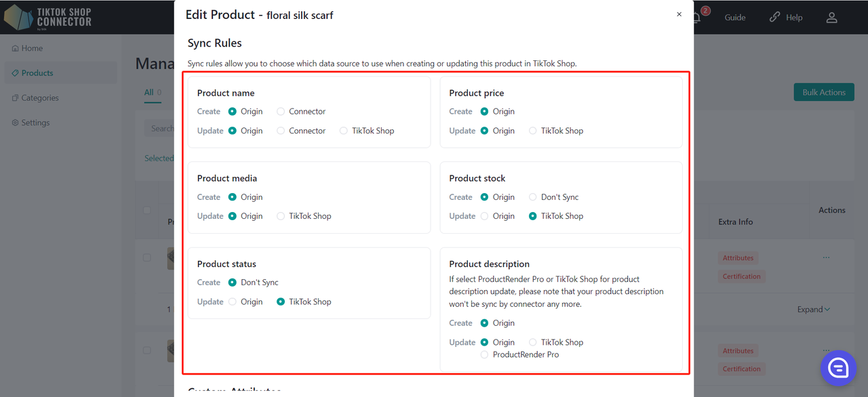Pick Origin for Product stock Update
This screenshot has height=397, width=868.
[485, 216]
